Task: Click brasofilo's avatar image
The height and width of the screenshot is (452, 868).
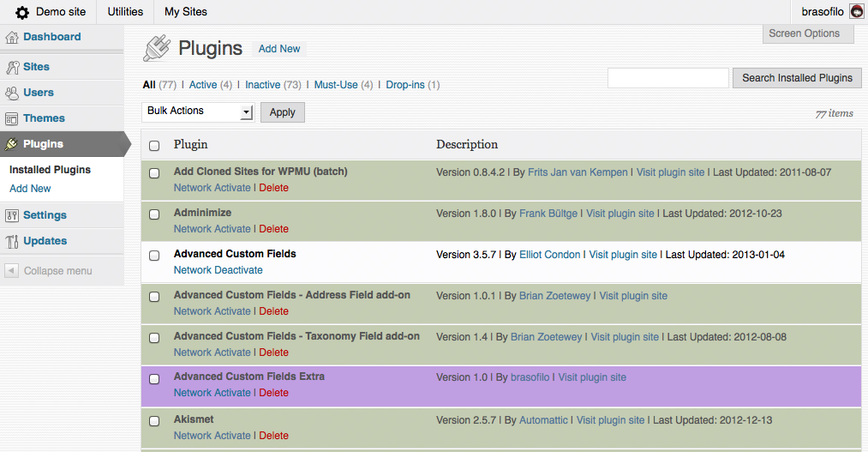Action: [x=856, y=12]
